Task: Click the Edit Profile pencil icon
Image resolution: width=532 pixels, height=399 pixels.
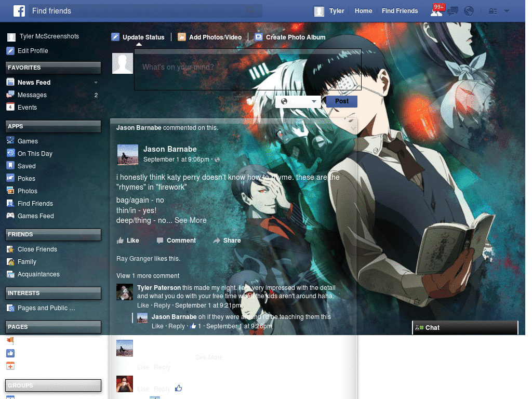Action: pos(10,51)
